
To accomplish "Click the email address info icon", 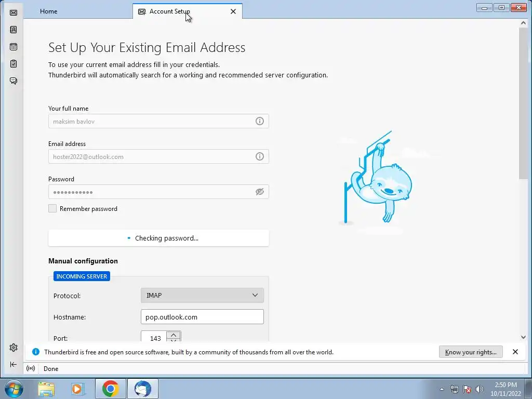I will point(260,156).
